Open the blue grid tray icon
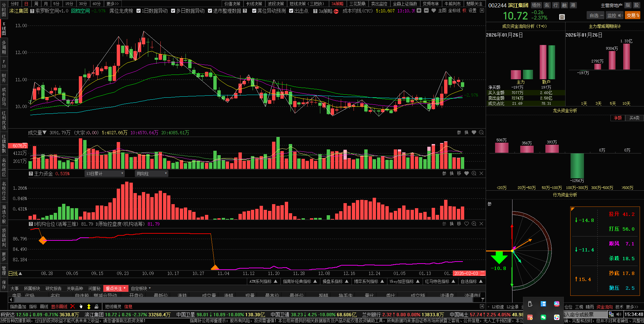 pyautogui.click(x=543, y=304)
